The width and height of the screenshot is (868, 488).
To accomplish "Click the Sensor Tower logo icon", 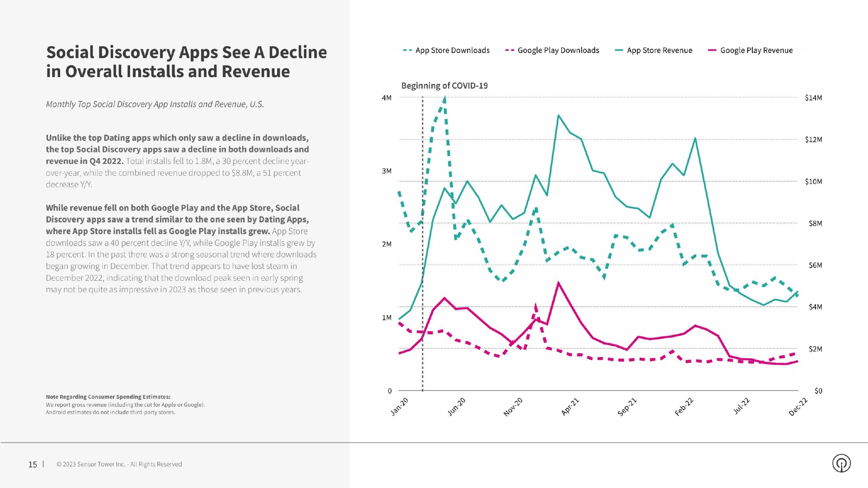I will coord(841,463).
